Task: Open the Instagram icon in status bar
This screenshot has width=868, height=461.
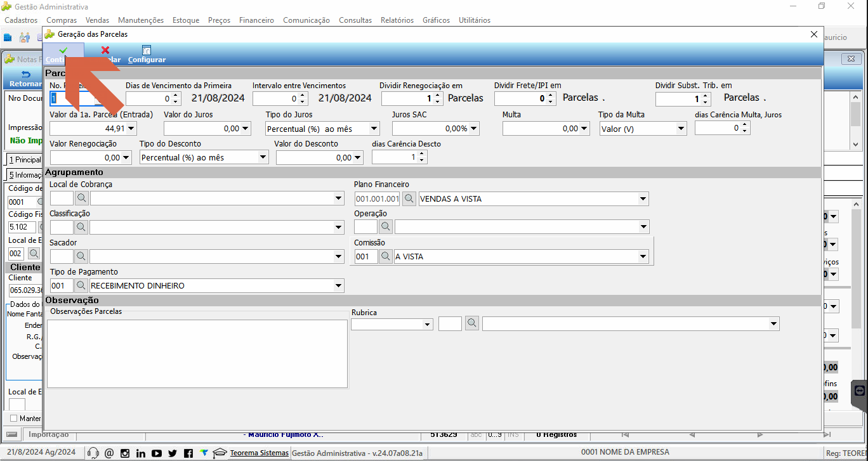Action: pos(125,453)
